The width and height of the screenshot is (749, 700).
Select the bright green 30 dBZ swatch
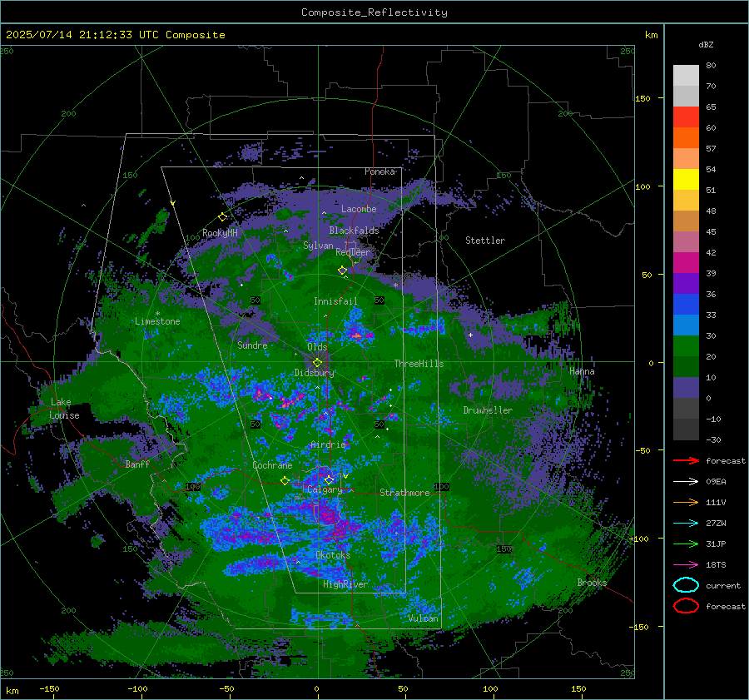coord(686,346)
